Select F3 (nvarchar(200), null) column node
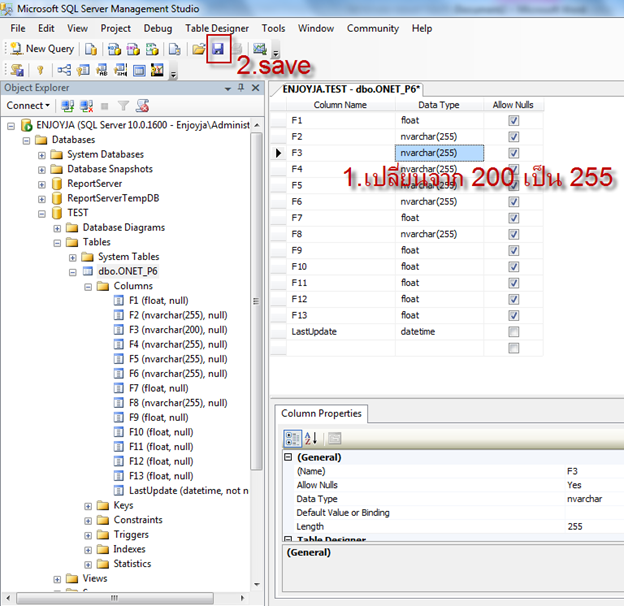624x606 pixels. pyautogui.click(x=178, y=330)
